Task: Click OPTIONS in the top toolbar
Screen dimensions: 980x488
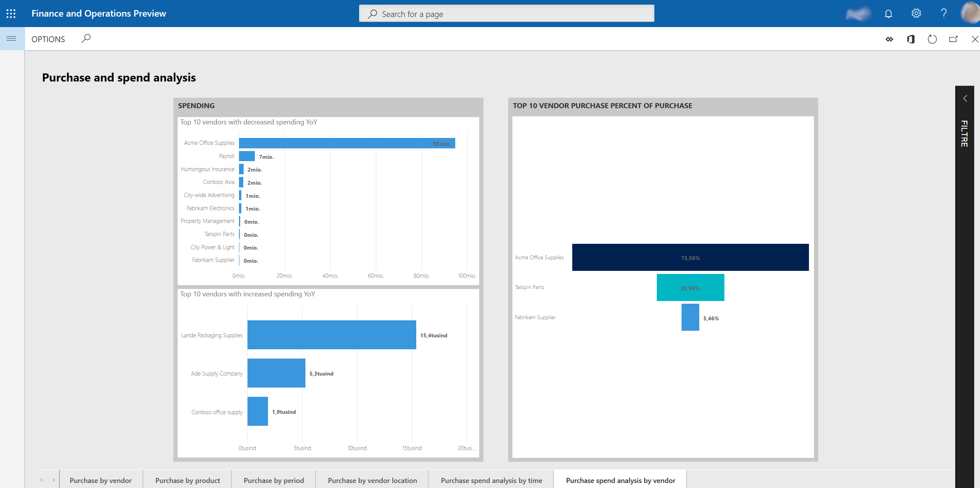Action: (48, 39)
